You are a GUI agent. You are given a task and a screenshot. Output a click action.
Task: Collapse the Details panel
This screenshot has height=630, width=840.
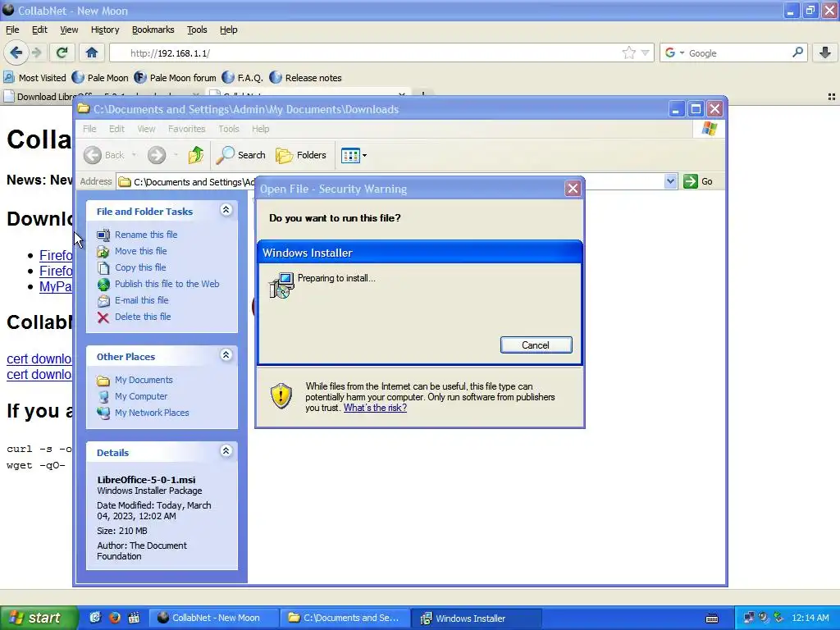226,451
